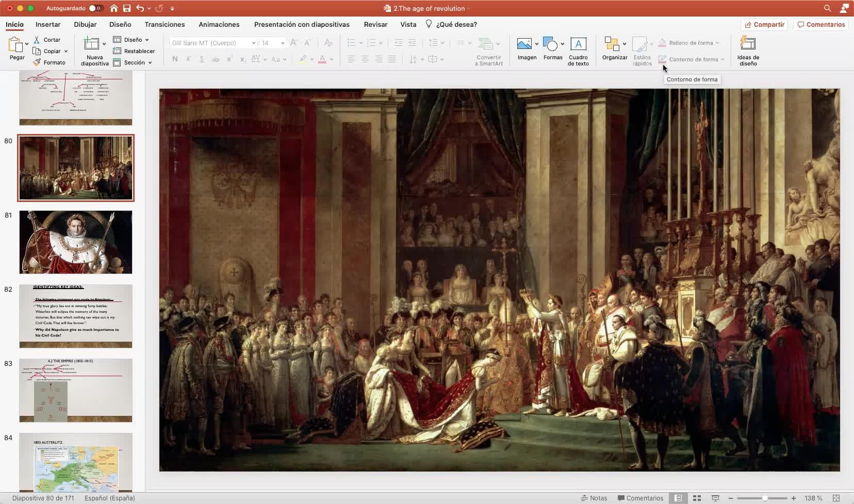Open the font name combo box
Image resolution: width=854 pixels, height=504 pixels.
coord(213,43)
